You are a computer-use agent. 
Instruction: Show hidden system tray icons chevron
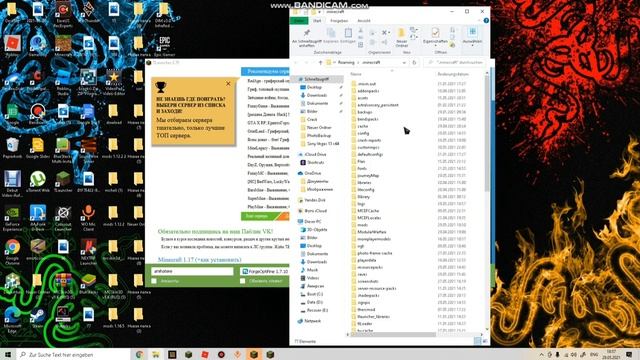541,355
